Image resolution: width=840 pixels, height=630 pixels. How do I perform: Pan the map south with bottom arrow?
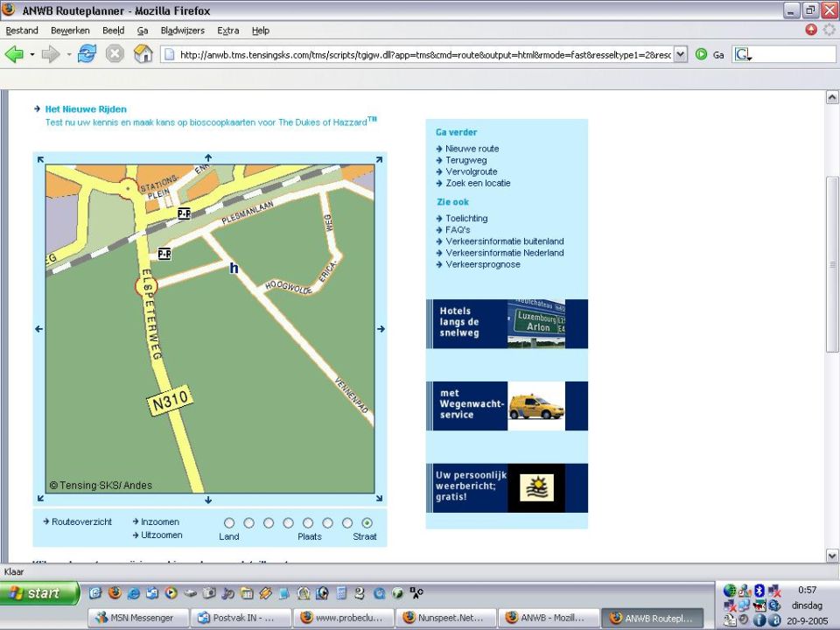208,500
